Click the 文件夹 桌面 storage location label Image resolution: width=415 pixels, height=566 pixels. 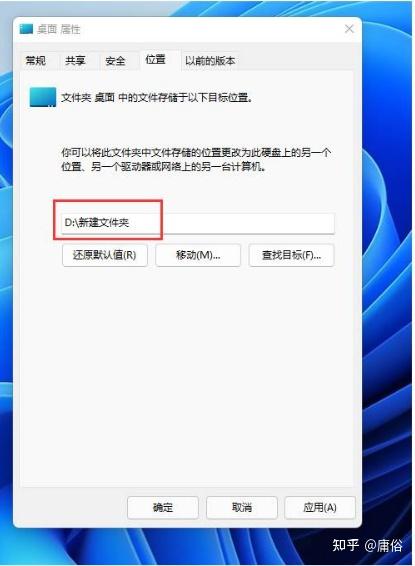point(157,97)
